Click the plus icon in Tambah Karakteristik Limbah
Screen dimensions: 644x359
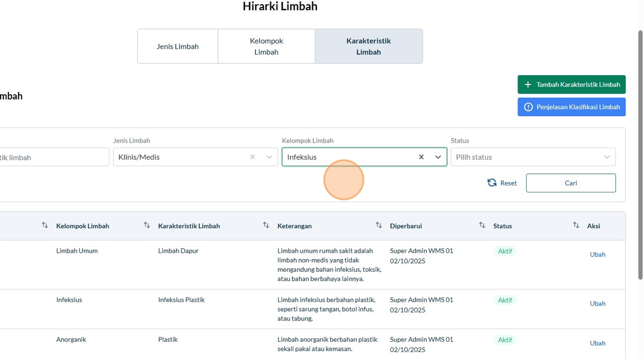528,84
